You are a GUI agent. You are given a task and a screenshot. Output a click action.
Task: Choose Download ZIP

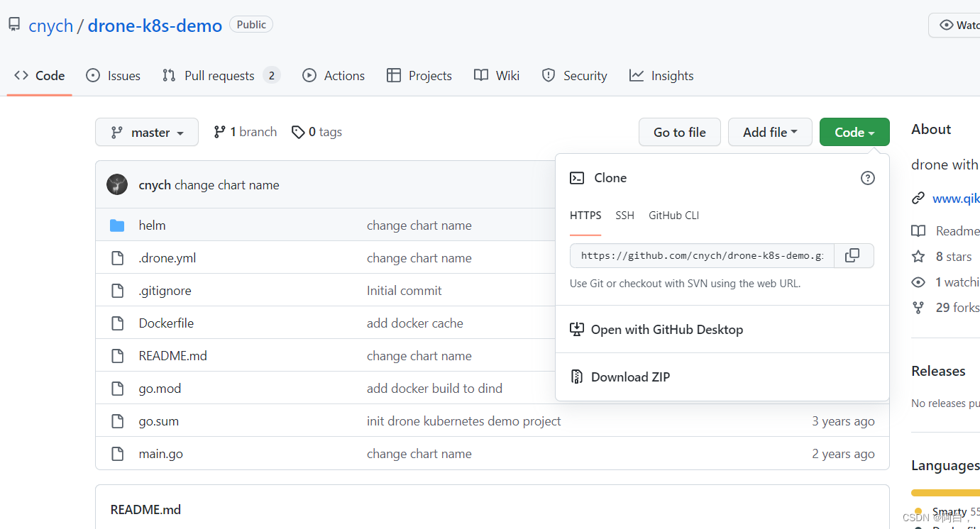(x=722, y=377)
